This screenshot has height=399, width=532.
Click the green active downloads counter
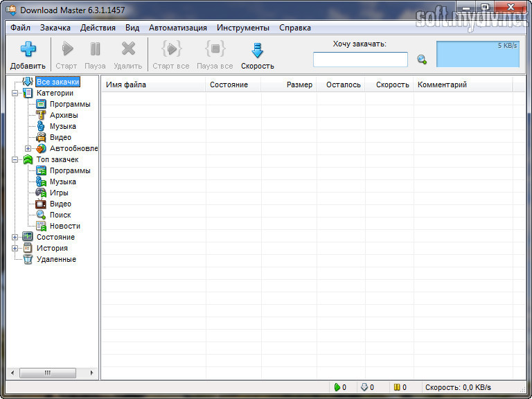pos(340,387)
